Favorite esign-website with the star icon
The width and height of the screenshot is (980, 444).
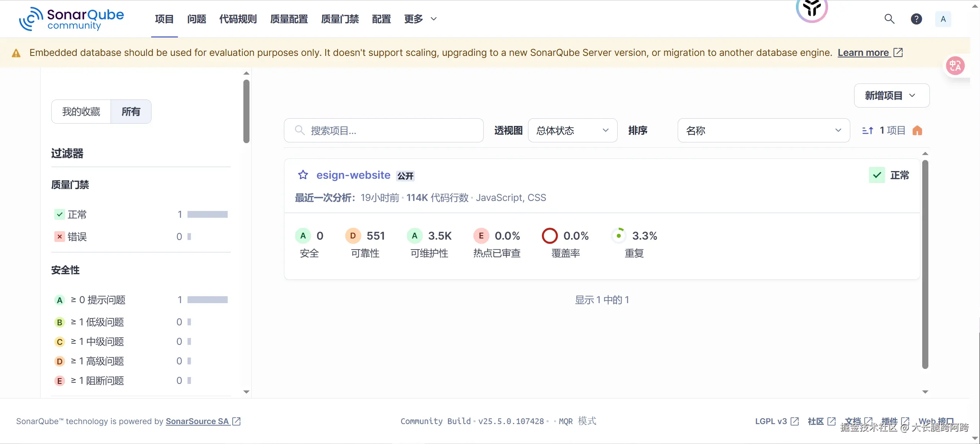[x=303, y=175]
